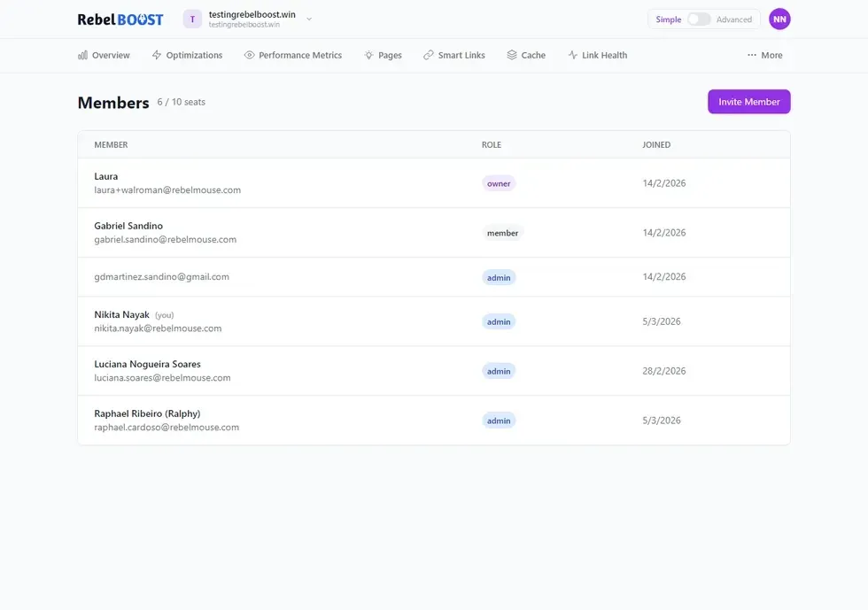The image size is (868, 610).
Task: Click the Optimizations lightning bolt icon
Action: [x=157, y=55]
